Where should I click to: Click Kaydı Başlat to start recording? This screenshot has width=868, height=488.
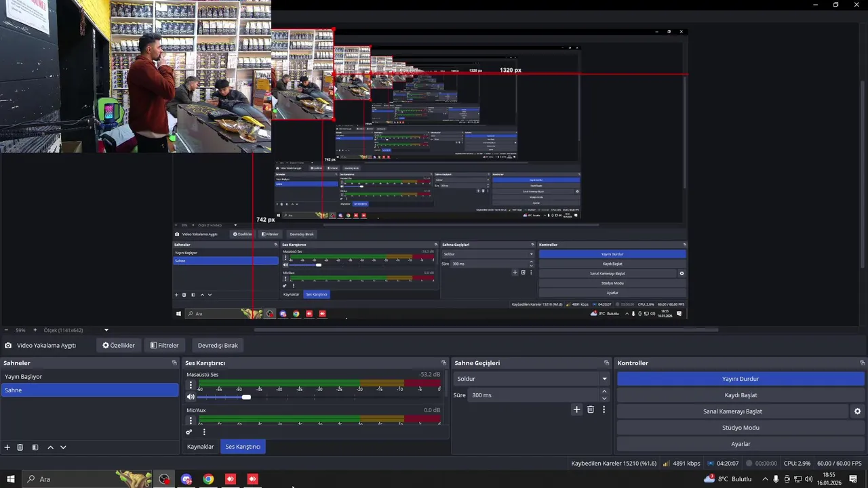point(741,395)
